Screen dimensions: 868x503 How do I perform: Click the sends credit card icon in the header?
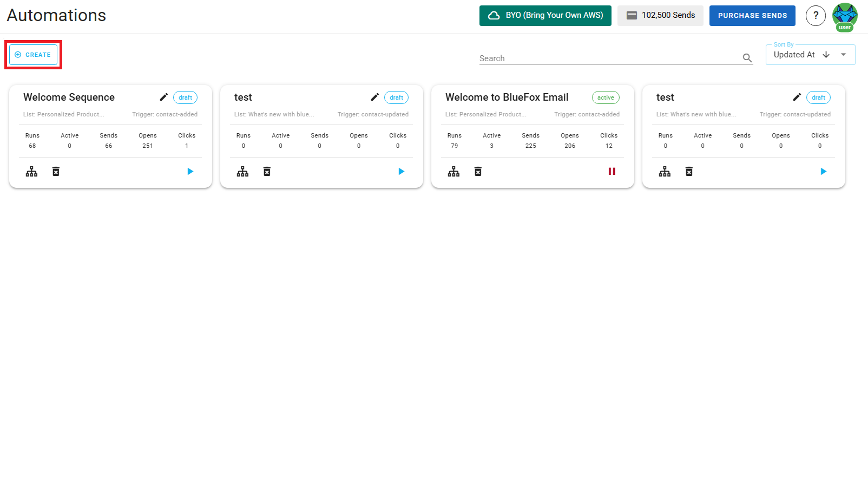point(631,15)
